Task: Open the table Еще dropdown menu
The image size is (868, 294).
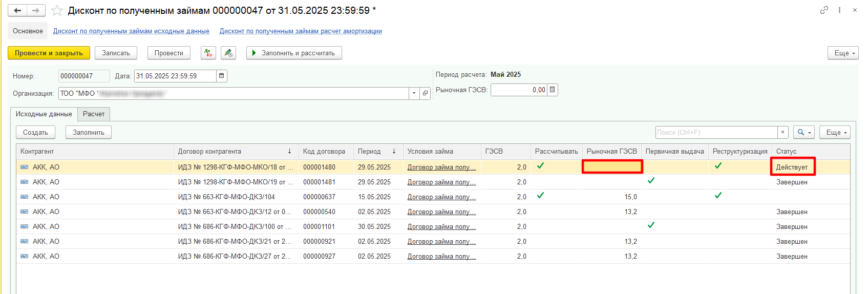Action: pos(835,132)
